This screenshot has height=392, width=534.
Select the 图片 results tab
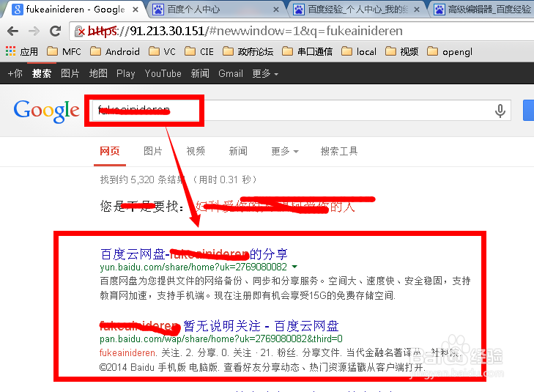click(x=152, y=151)
